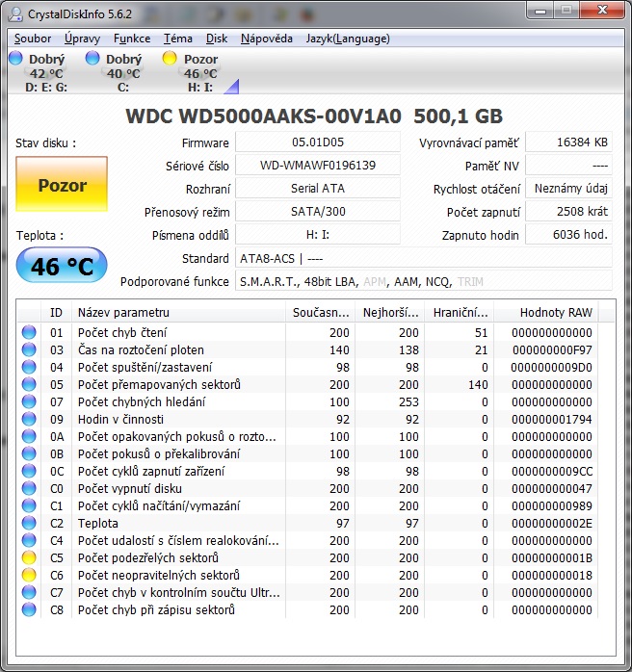Click the 6036 hod. power-on hours field

(x=569, y=235)
